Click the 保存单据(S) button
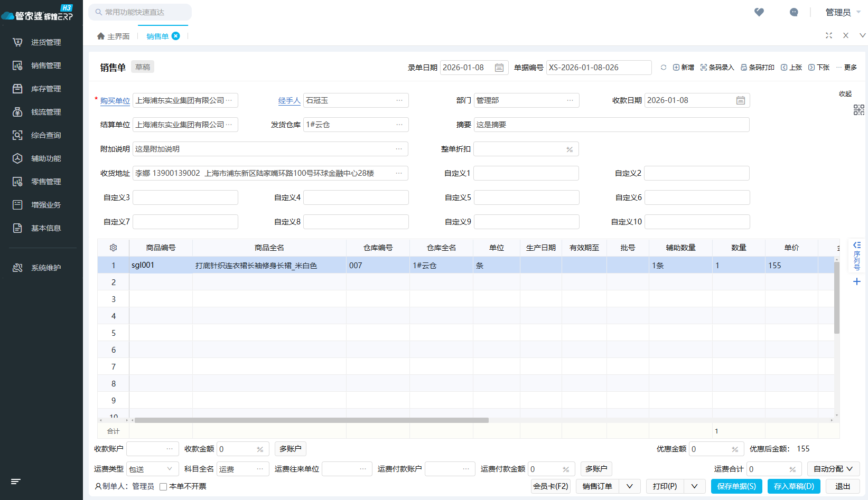Screen dimensions: 868x500 [736, 486]
